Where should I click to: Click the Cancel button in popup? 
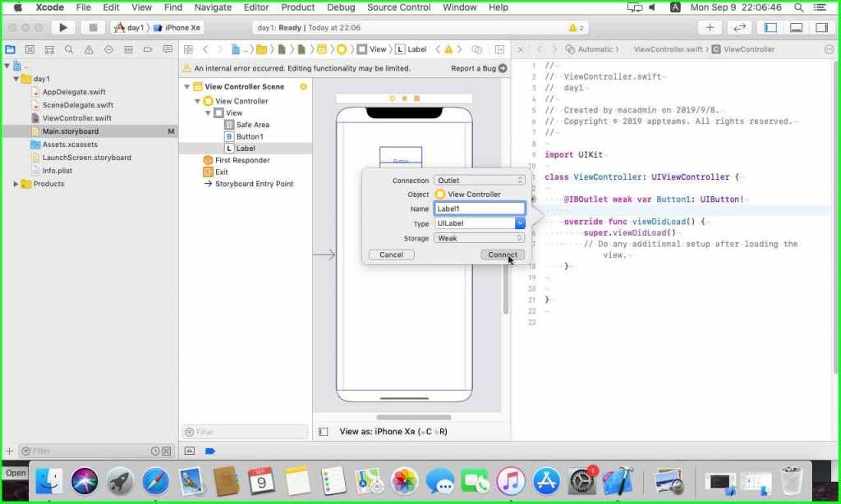click(391, 254)
